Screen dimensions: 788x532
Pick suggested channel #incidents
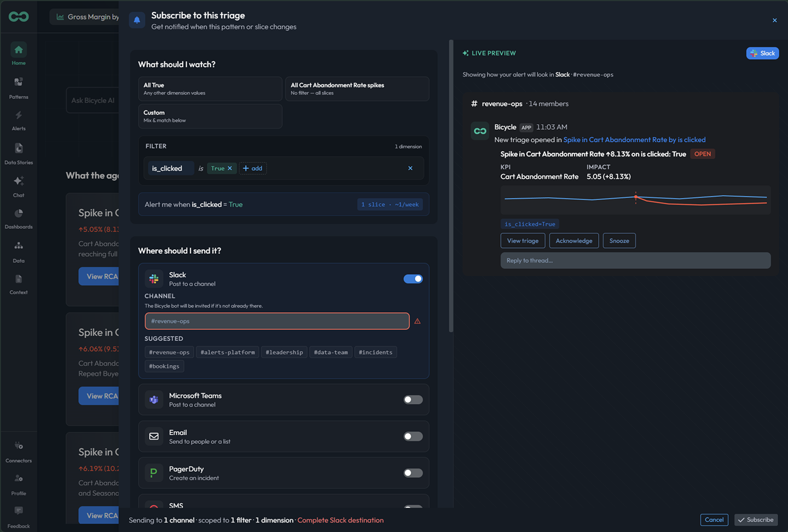click(375, 352)
